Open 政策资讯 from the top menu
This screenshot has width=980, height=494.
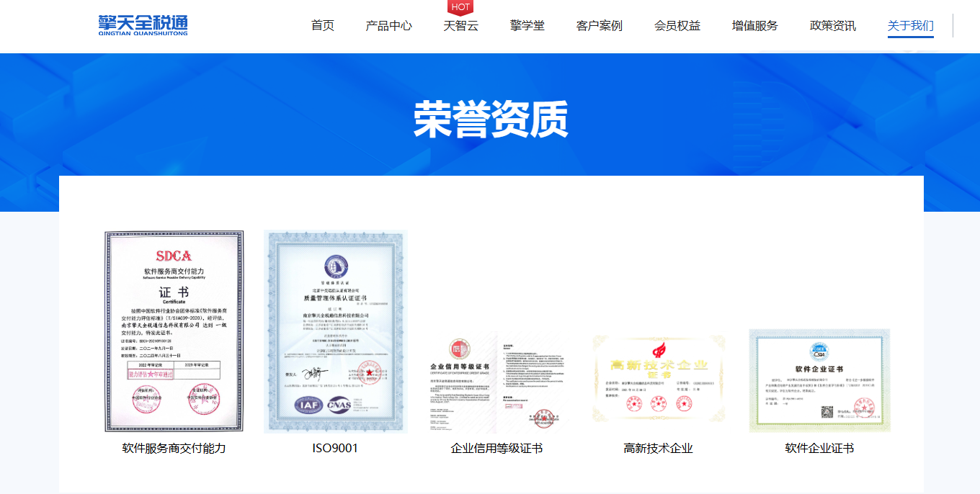[x=833, y=26]
